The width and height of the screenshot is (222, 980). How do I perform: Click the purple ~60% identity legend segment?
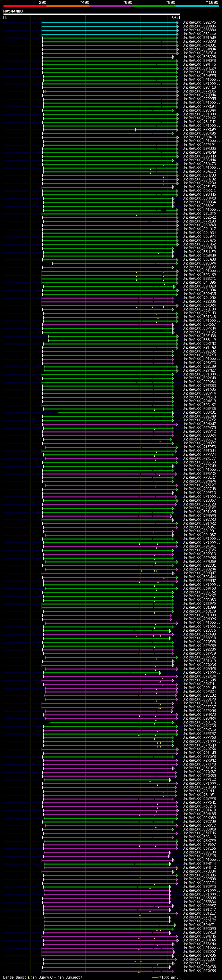(111, 6)
